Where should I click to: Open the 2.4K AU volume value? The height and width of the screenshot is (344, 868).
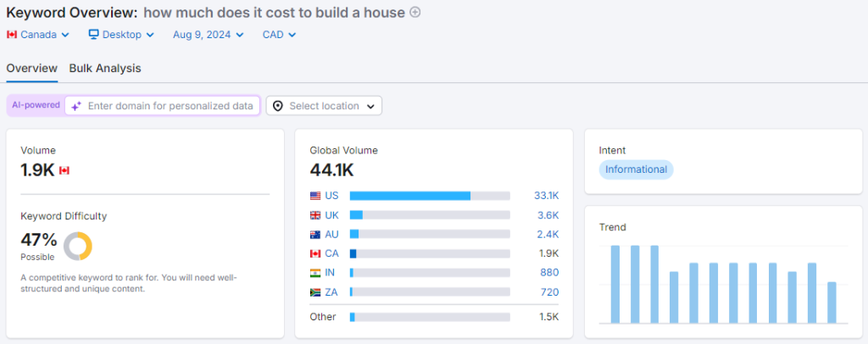tap(548, 235)
